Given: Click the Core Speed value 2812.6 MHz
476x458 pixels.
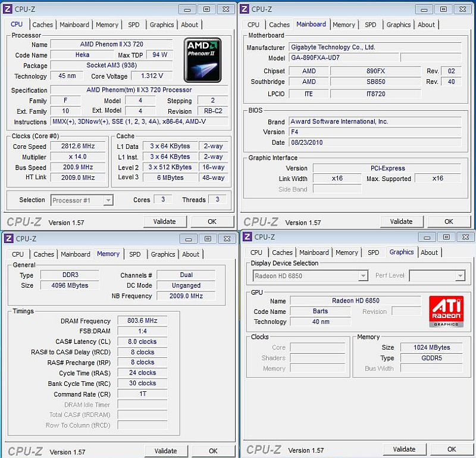Looking at the screenshot, I should (x=78, y=146).
